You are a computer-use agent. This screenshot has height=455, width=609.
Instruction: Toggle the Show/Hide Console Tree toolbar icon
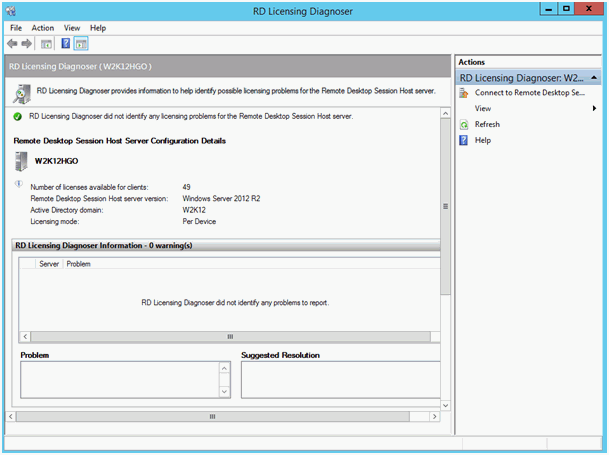click(46, 44)
